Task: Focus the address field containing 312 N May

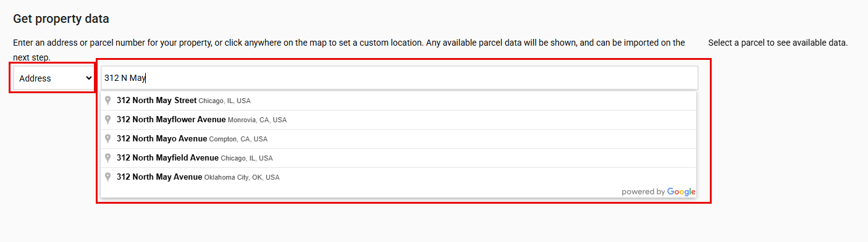Action: (400, 78)
